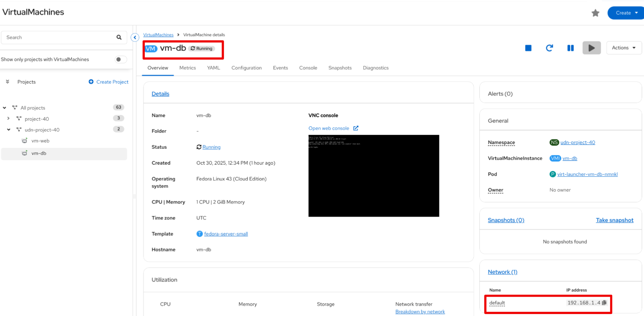Open the fedora-server-small template link
This screenshot has width=644, height=316.
226,234
